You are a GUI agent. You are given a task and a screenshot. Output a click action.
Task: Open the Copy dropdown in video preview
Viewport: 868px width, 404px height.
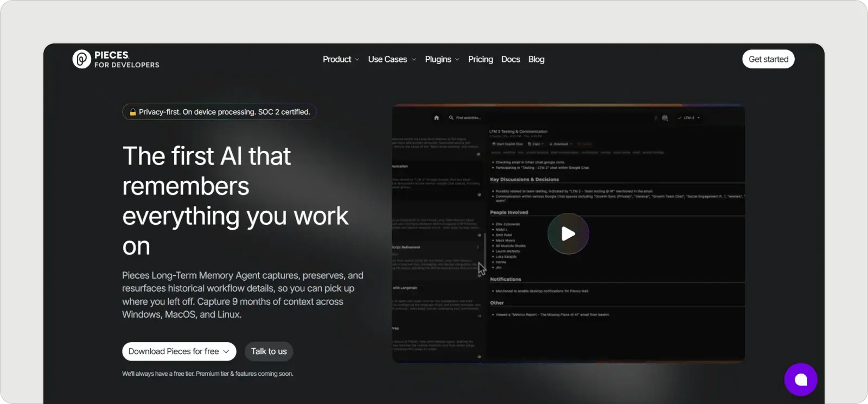tap(536, 144)
